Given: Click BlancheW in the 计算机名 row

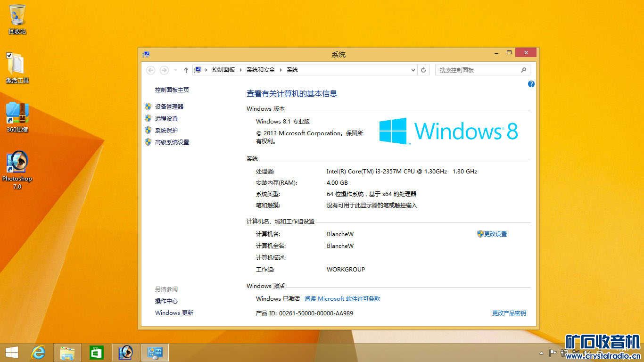Looking at the screenshot, I should click(x=340, y=234).
